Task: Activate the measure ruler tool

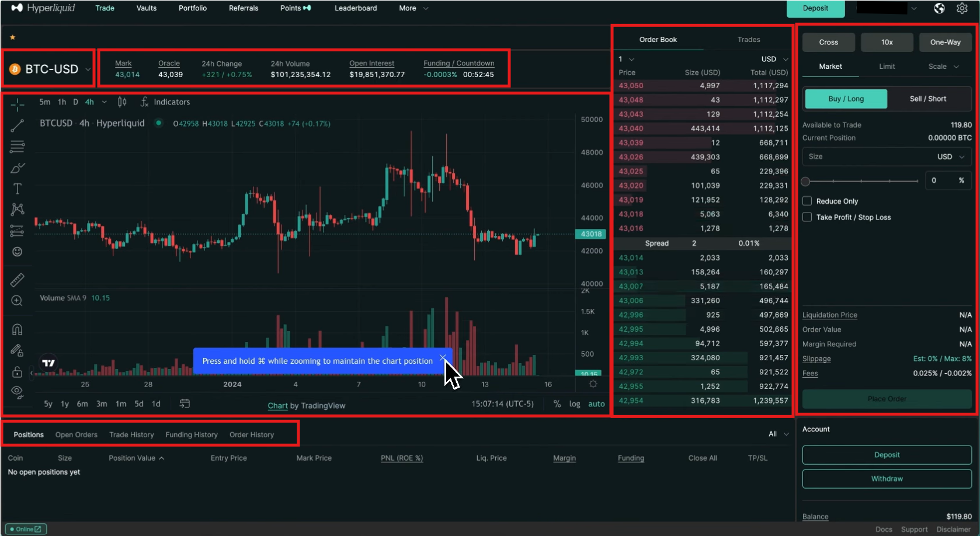Action: [17, 279]
